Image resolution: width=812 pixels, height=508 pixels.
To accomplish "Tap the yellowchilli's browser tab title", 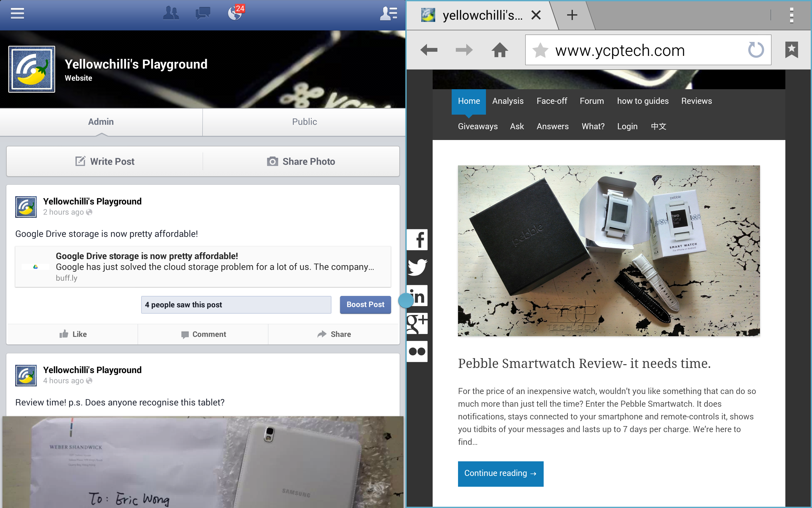I will click(482, 15).
